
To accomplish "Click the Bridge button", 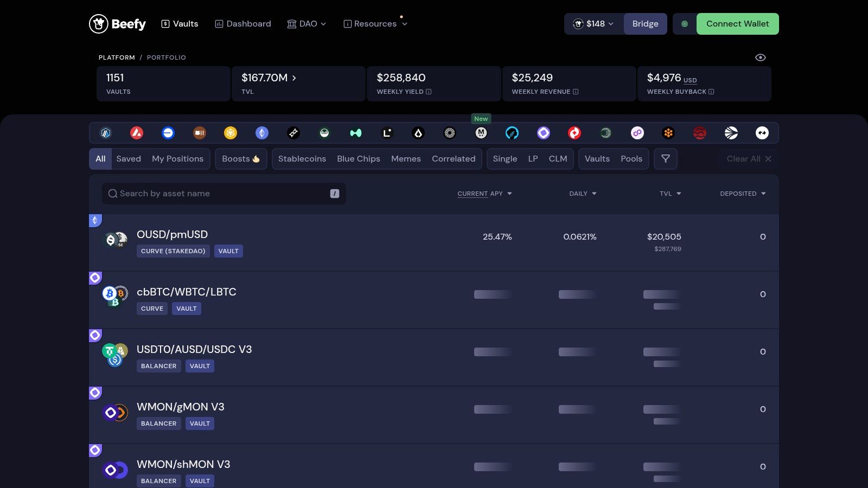I will click(x=645, y=24).
